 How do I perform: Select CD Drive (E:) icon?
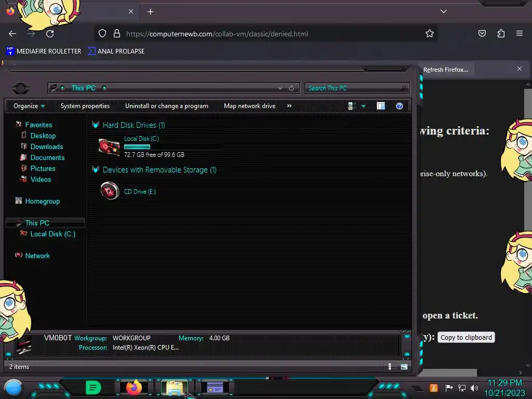tap(110, 191)
